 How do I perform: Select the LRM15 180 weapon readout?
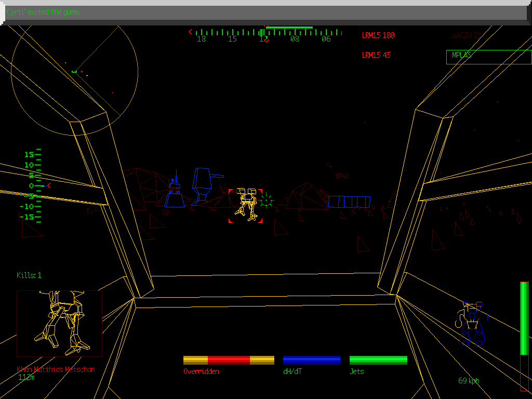tap(378, 35)
